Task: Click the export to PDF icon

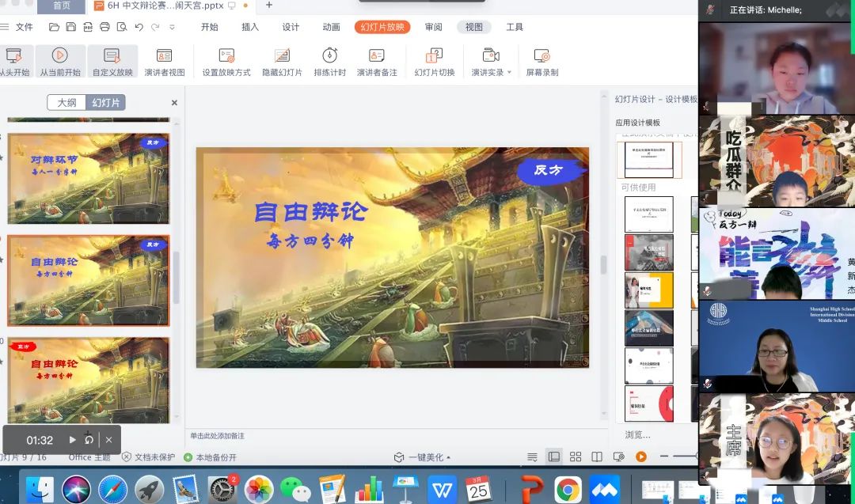Action: [x=88, y=27]
